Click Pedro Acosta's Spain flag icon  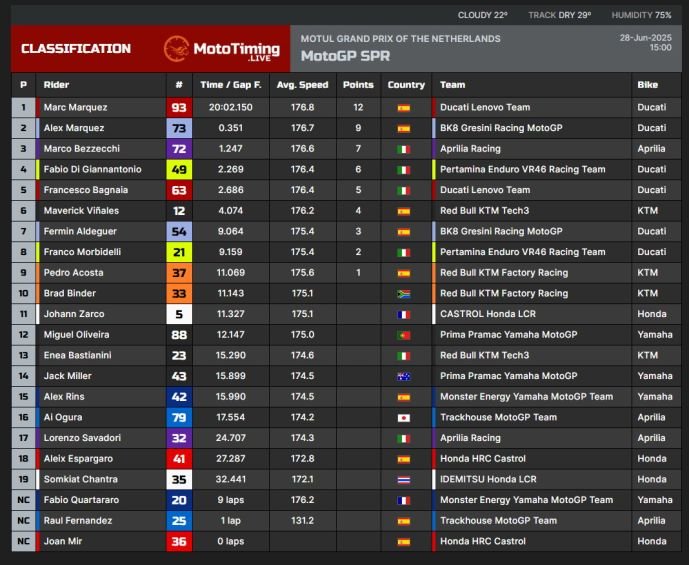click(404, 273)
